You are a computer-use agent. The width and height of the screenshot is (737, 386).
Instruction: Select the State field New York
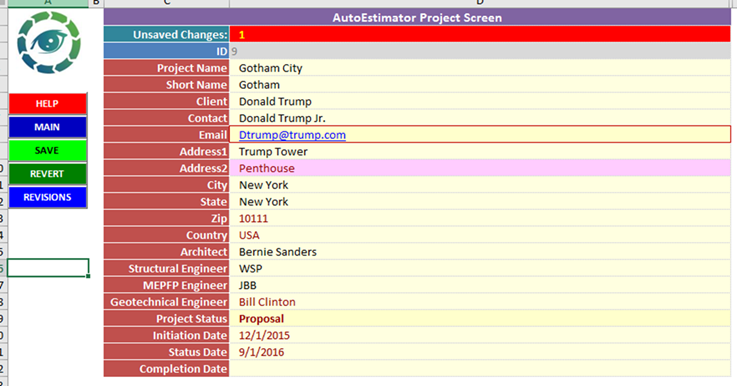[480, 202]
